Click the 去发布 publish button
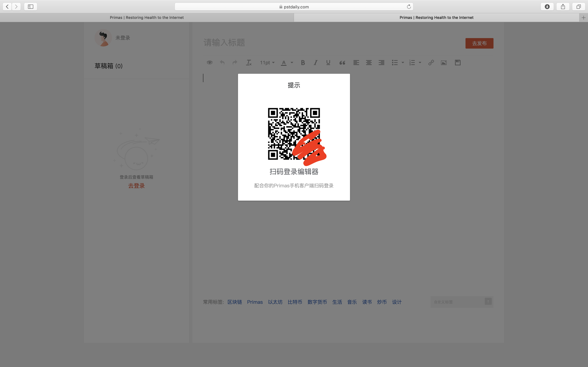This screenshot has width=588, height=367. [x=479, y=43]
